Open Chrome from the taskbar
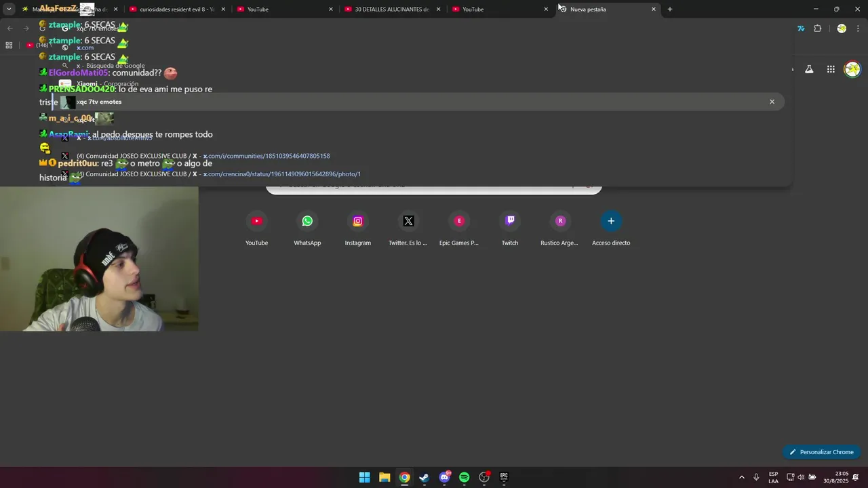This screenshot has width=868, height=488. (404, 477)
